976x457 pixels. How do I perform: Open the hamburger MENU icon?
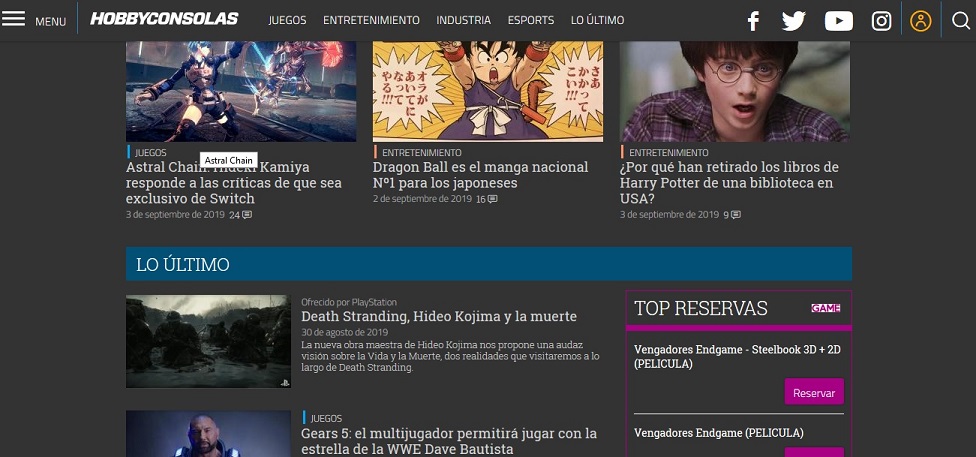[x=13, y=19]
